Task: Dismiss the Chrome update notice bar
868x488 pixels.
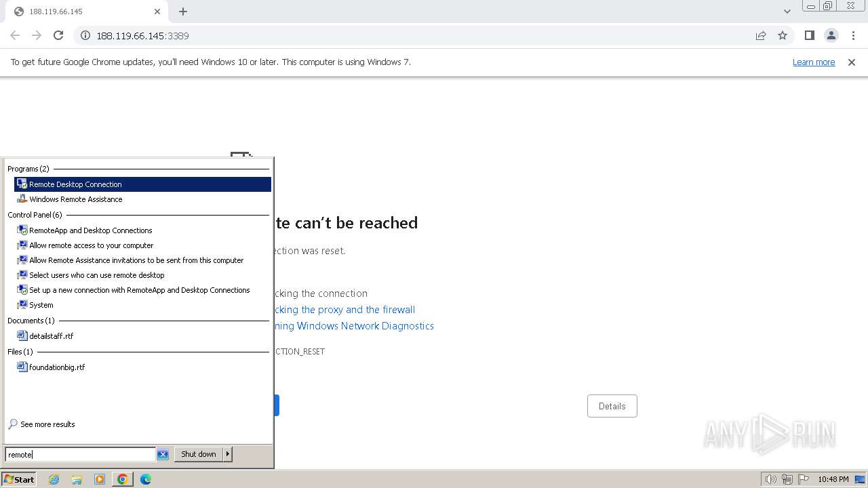Action: click(852, 62)
